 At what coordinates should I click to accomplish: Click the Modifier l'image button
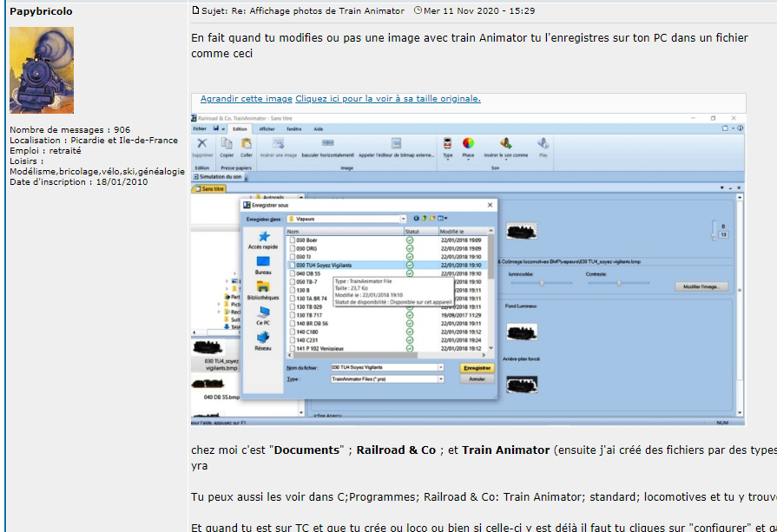click(x=701, y=286)
